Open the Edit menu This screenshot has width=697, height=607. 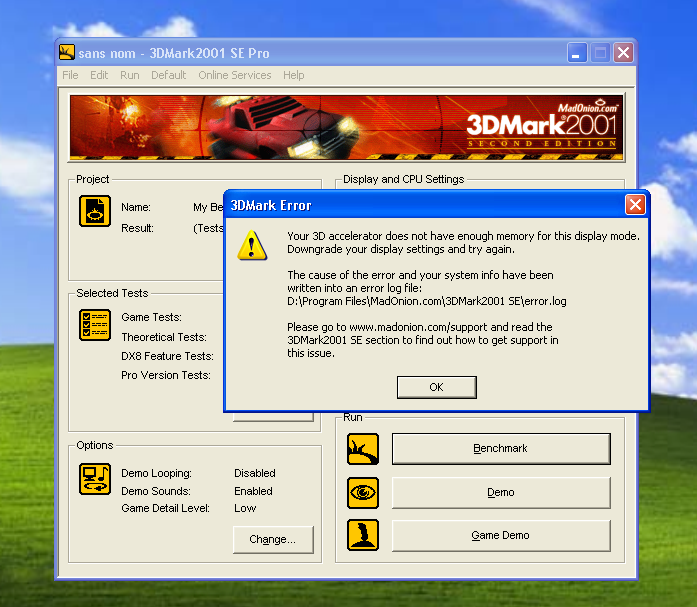[99, 75]
